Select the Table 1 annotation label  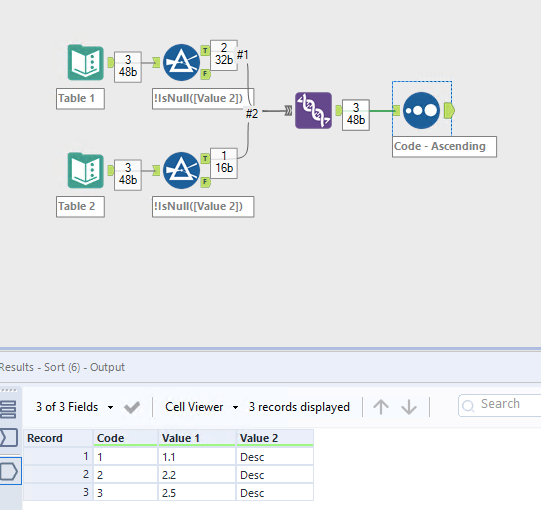coord(80,99)
